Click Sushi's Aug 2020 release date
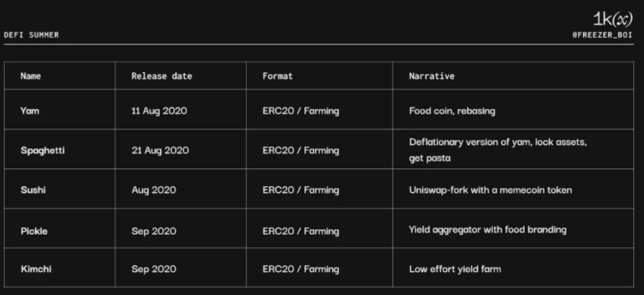644x295 pixels. (x=154, y=190)
